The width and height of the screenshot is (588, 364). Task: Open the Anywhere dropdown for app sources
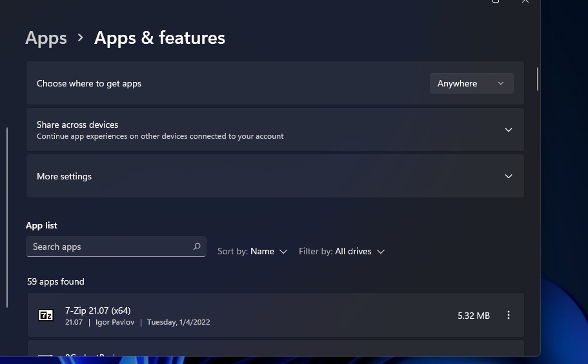471,83
